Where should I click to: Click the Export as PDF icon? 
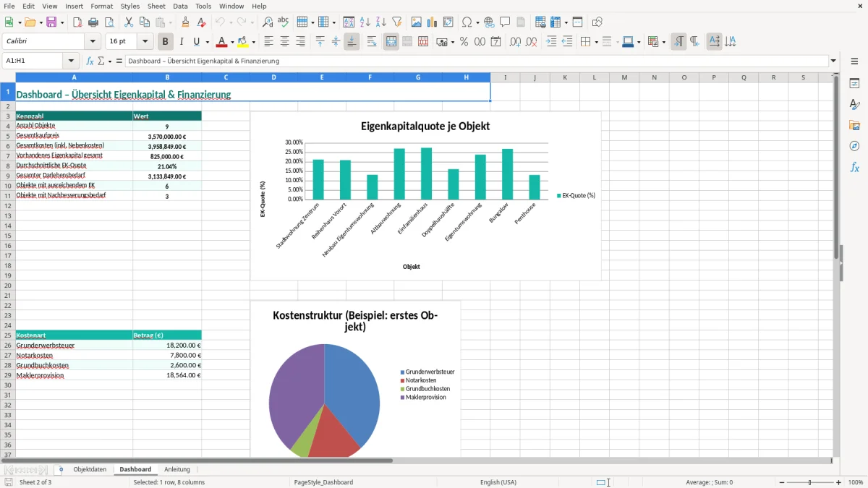77,22
